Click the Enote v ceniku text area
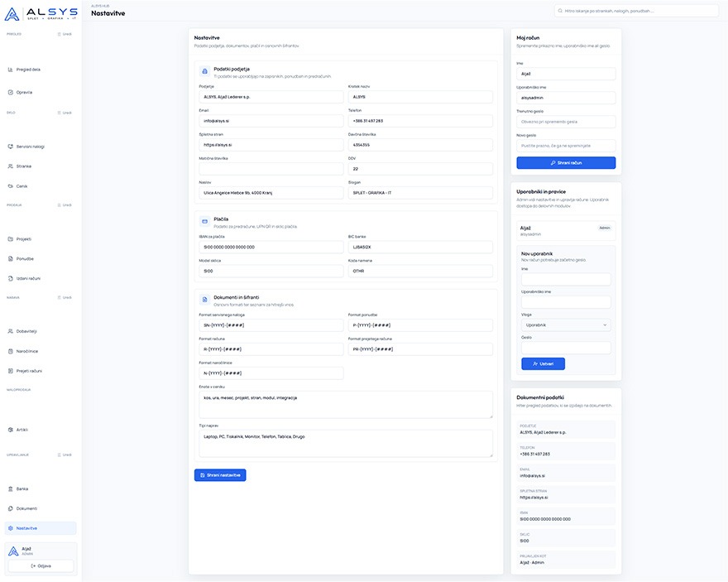The width and height of the screenshot is (728, 582). click(346, 405)
